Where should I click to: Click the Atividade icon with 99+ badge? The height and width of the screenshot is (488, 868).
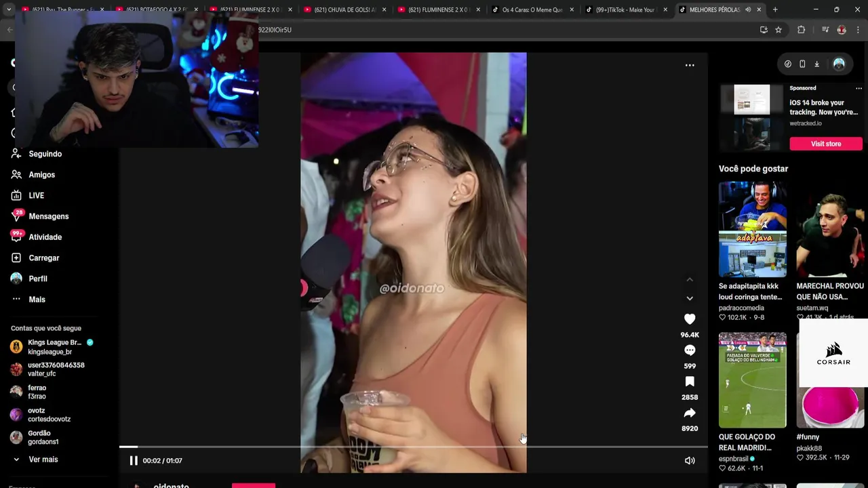[x=16, y=237]
